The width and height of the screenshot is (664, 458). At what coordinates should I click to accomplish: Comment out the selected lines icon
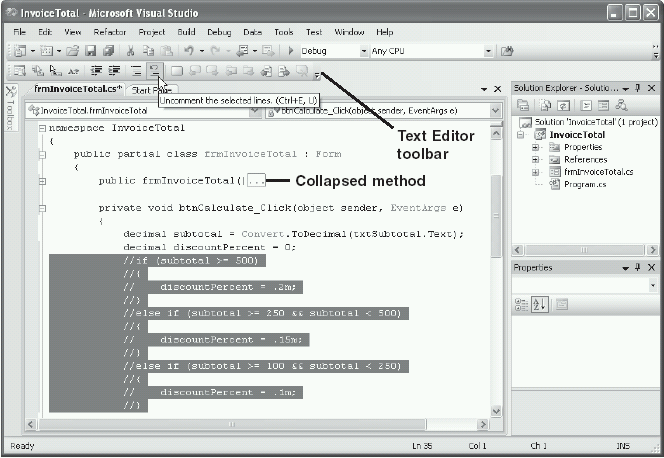pyautogui.click(x=136, y=71)
